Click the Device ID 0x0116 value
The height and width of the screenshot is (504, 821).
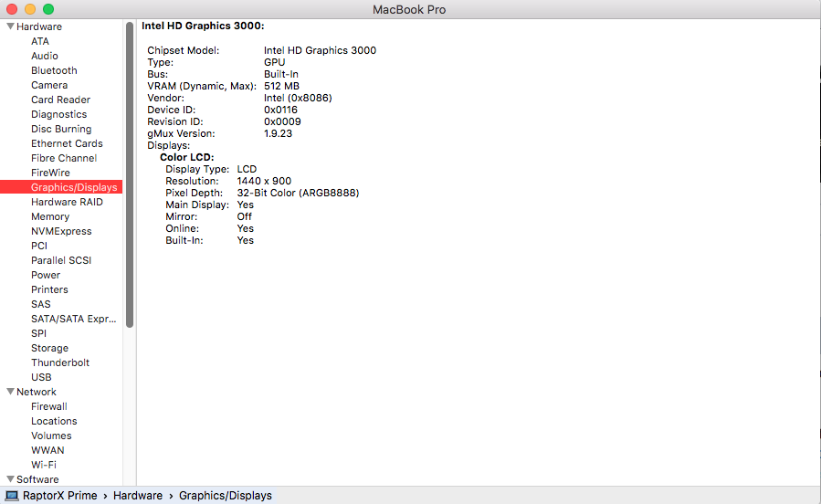[x=280, y=110]
